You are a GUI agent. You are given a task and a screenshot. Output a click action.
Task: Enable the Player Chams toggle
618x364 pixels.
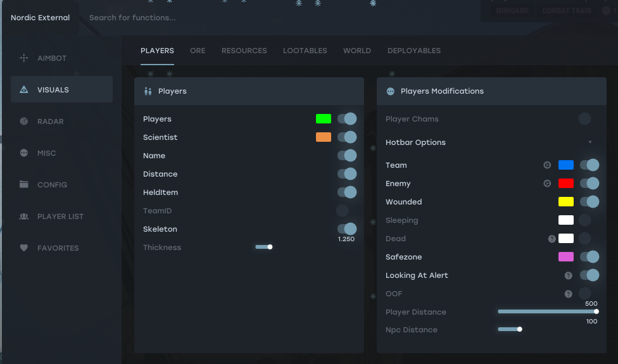coord(584,118)
